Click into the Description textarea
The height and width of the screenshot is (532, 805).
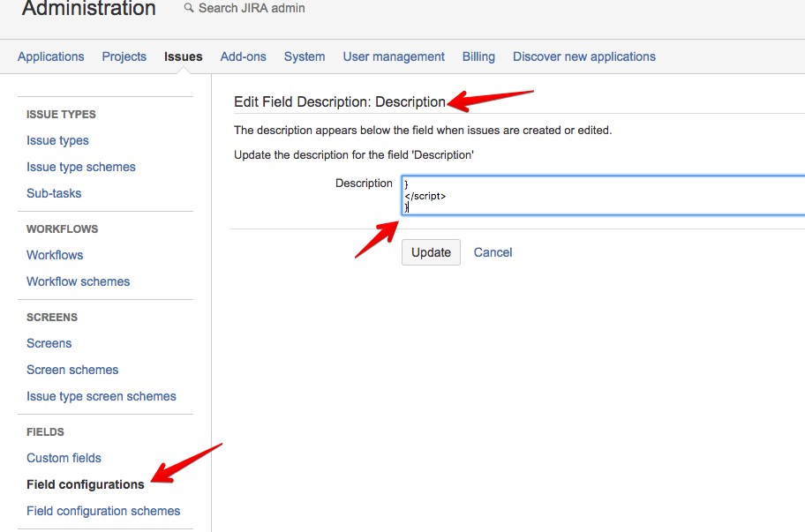(x=603, y=196)
